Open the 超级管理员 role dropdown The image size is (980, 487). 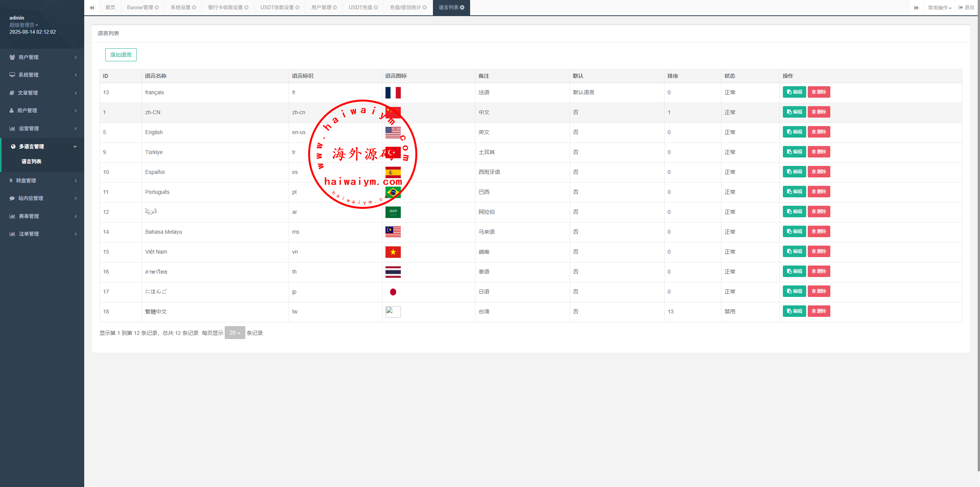24,25
